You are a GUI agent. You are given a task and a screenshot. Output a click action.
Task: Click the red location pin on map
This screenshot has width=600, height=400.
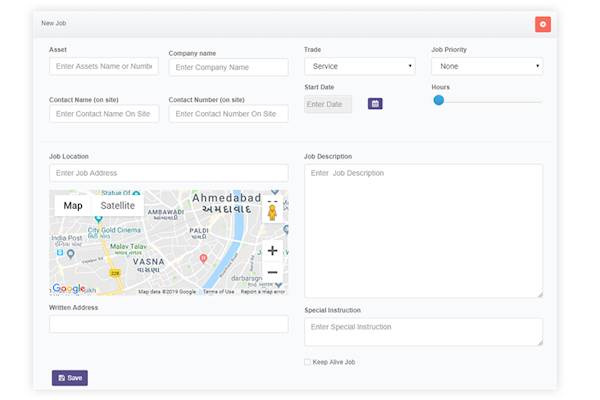click(x=204, y=258)
